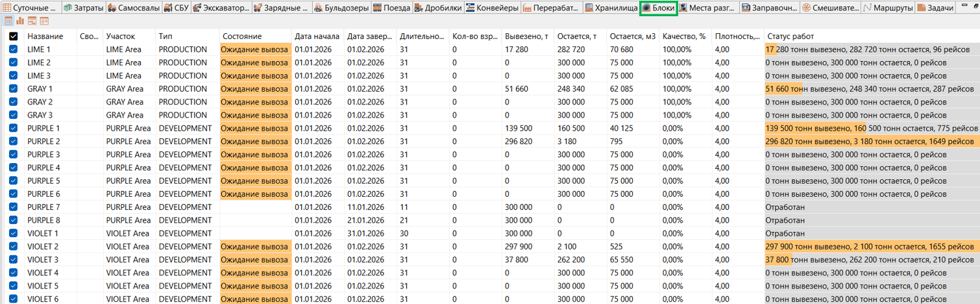Switch to the table view icon
Viewport: 980px width, 304px height.
(8, 21)
